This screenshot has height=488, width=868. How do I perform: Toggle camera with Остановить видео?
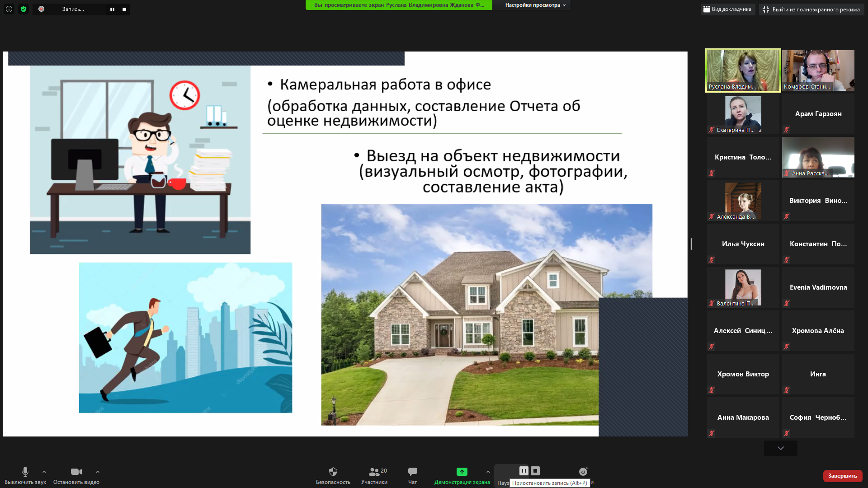click(x=76, y=476)
